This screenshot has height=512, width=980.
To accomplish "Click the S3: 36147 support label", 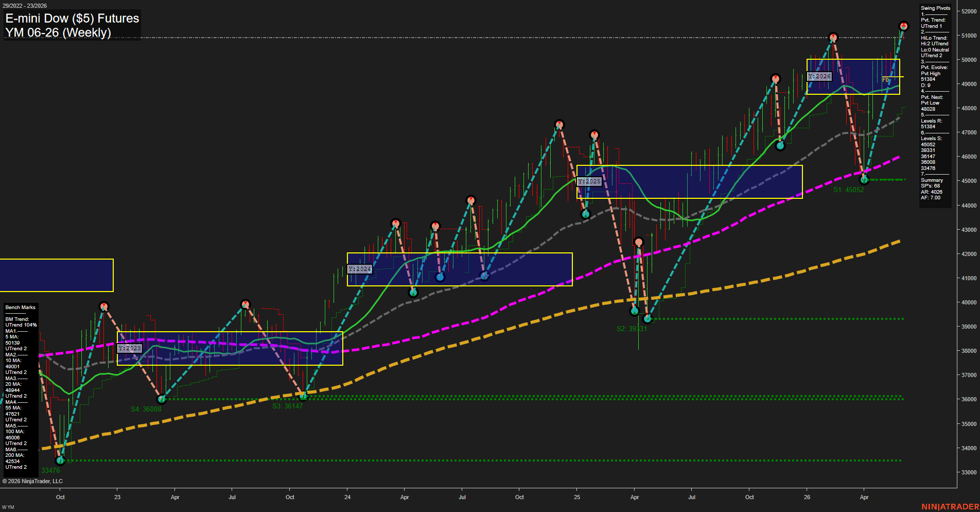I will tap(288, 406).
